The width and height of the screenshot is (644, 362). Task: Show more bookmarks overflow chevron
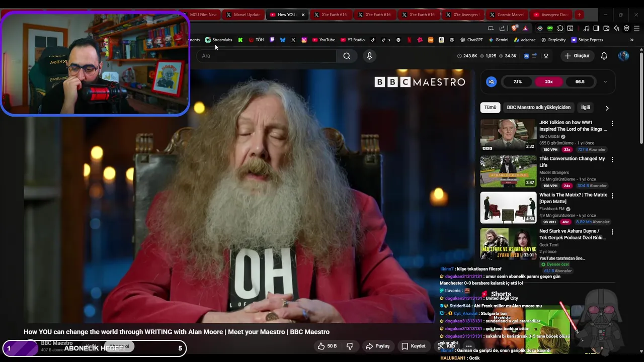(631, 40)
